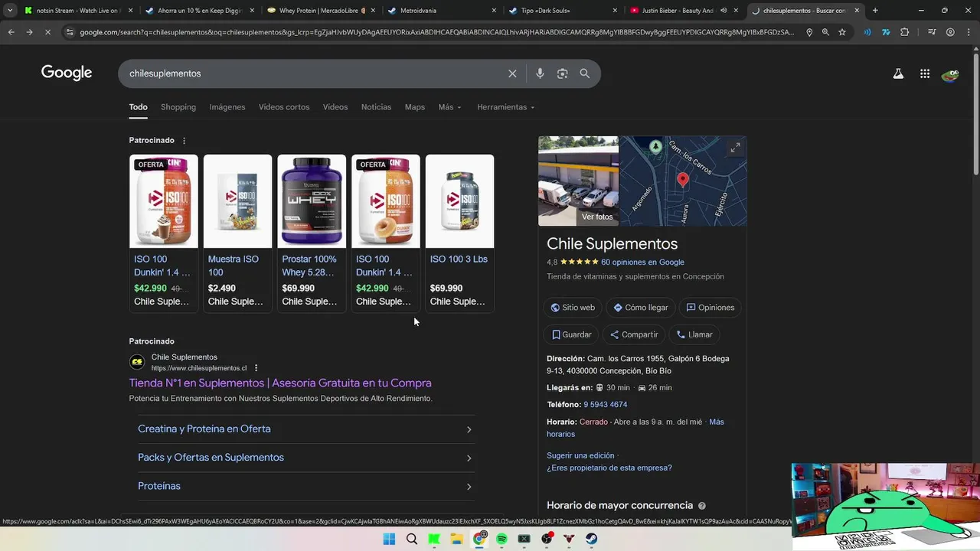
Task: Open three-dot menu beside top Patrocinado label
Action: tap(184, 141)
